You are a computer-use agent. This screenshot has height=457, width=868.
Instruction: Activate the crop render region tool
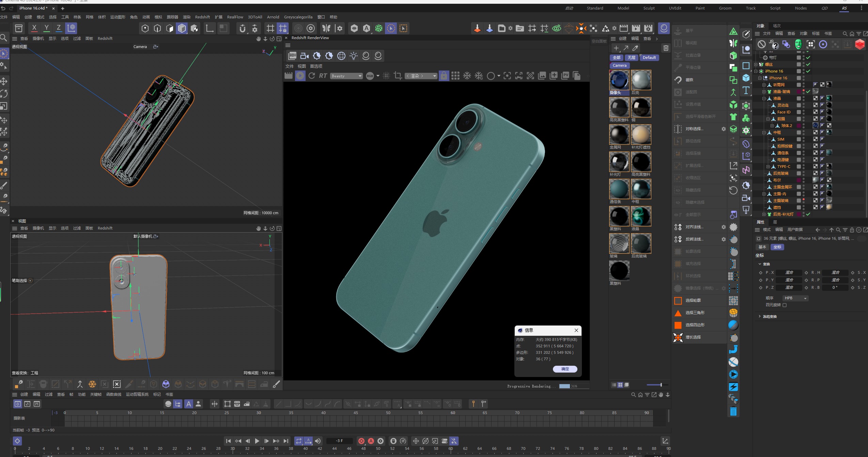tap(398, 76)
